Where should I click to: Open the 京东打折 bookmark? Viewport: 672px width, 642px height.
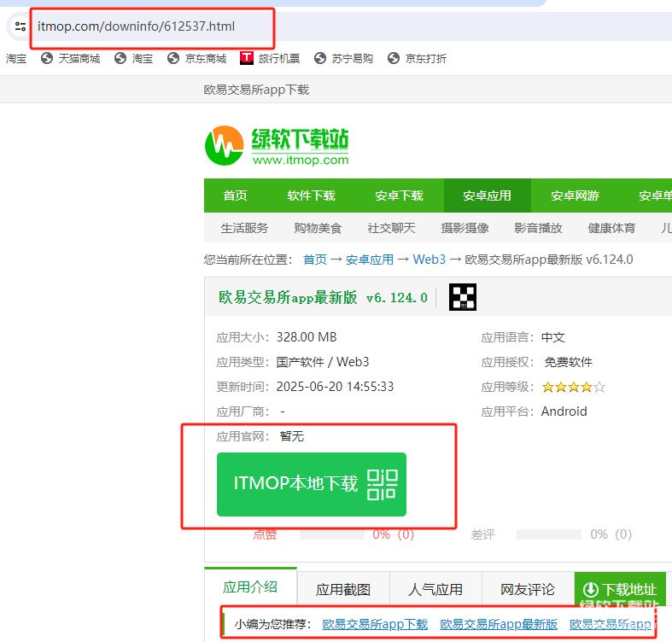coord(417,58)
